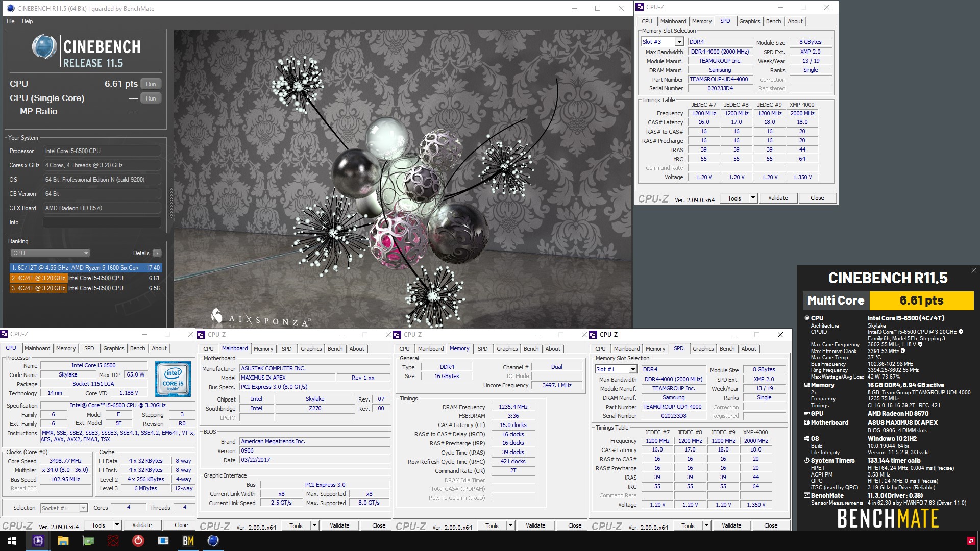Screen dimensions: 980x551
Task: Click the title icon of CPU-Z Slot #3 window
Action: [x=640, y=7]
